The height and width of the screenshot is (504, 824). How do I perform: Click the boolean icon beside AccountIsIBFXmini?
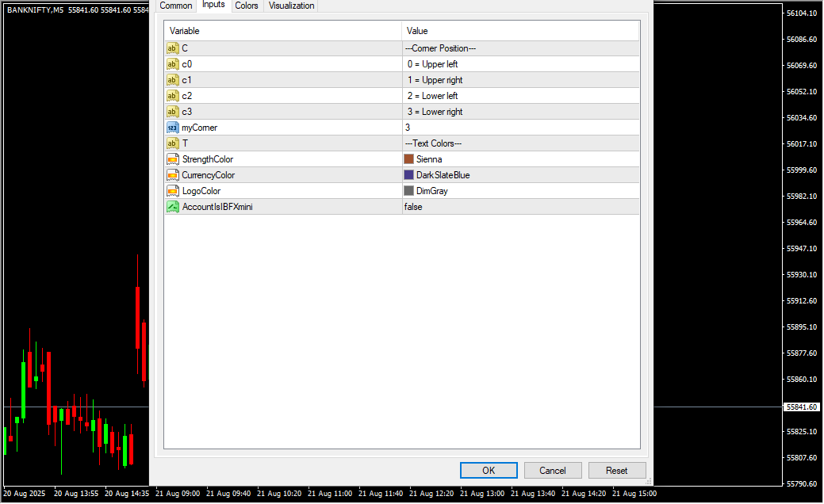172,207
